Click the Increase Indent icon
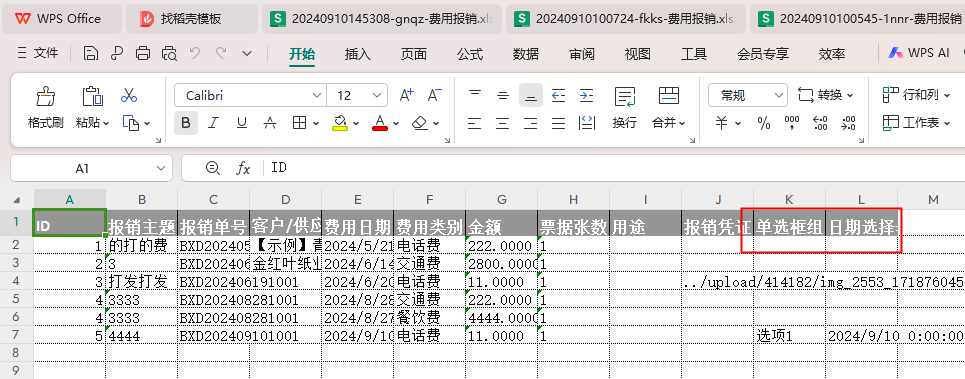 coord(587,95)
